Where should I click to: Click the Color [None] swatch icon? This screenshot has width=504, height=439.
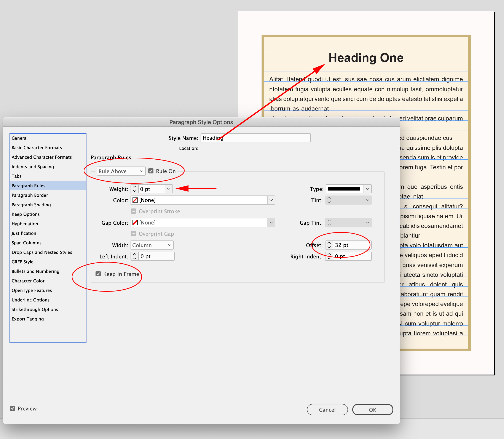pos(135,200)
